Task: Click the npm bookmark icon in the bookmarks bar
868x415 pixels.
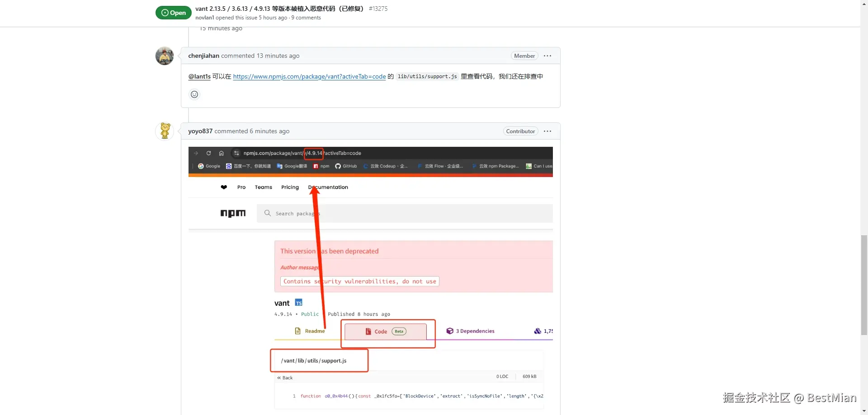Action: pyautogui.click(x=316, y=166)
